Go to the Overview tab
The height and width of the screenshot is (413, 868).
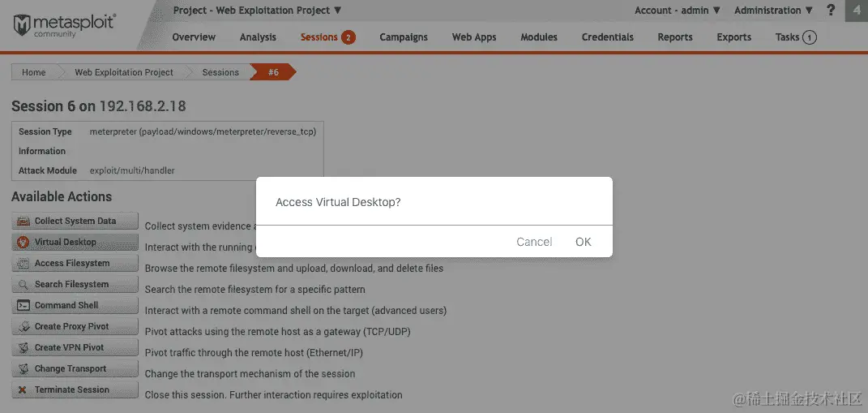194,37
